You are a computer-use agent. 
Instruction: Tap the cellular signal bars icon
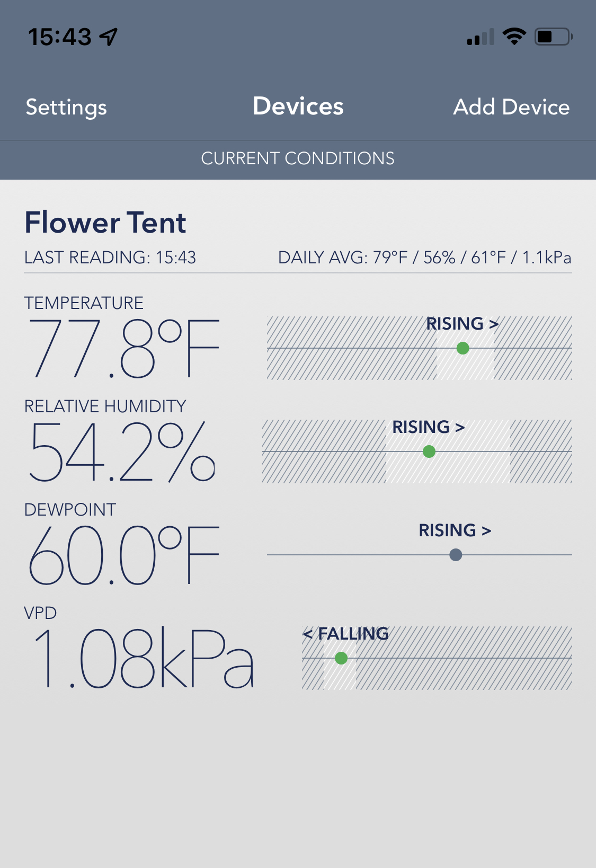click(x=481, y=37)
